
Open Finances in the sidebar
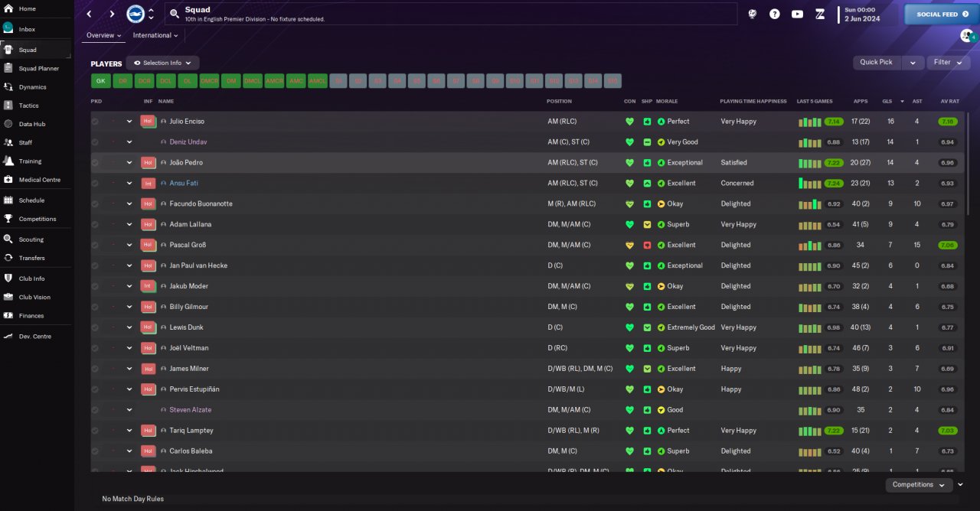click(31, 315)
